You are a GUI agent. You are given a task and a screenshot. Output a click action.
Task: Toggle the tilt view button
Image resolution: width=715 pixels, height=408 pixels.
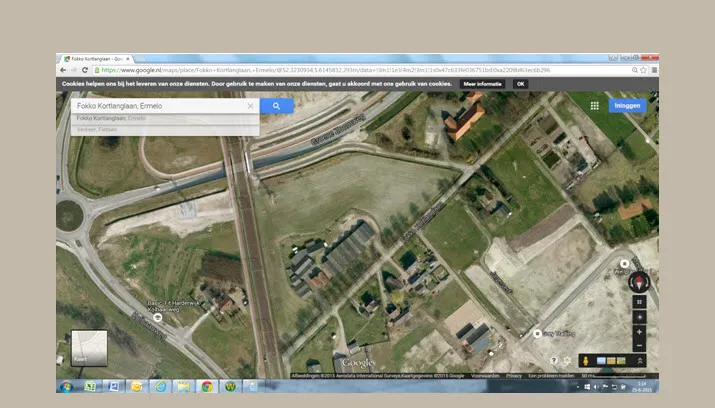coord(640,301)
